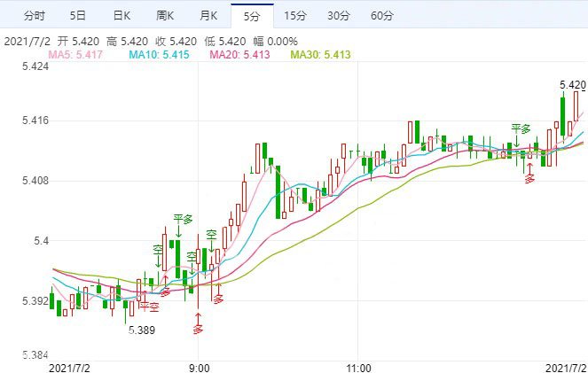Click the 5.420 high price label
Image resolution: width=588 pixels, height=373 pixels.
pyautogui.click(x=572, y=85)
